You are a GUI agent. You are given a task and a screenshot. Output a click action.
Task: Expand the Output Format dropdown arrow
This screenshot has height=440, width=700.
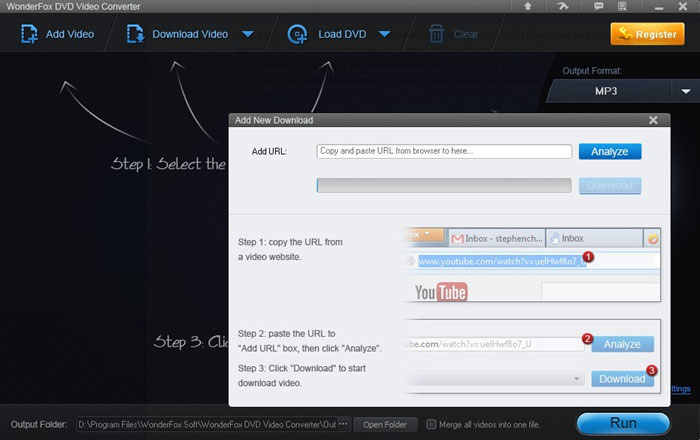tap(686, 91)
